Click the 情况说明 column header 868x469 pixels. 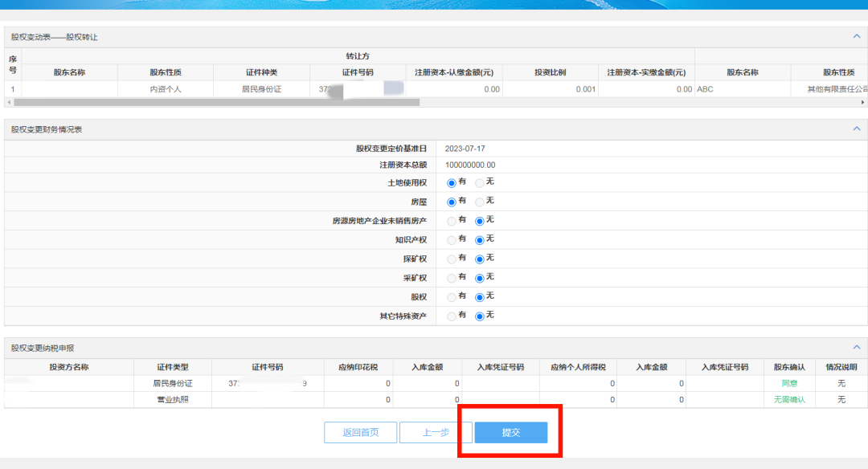(841, 367)
